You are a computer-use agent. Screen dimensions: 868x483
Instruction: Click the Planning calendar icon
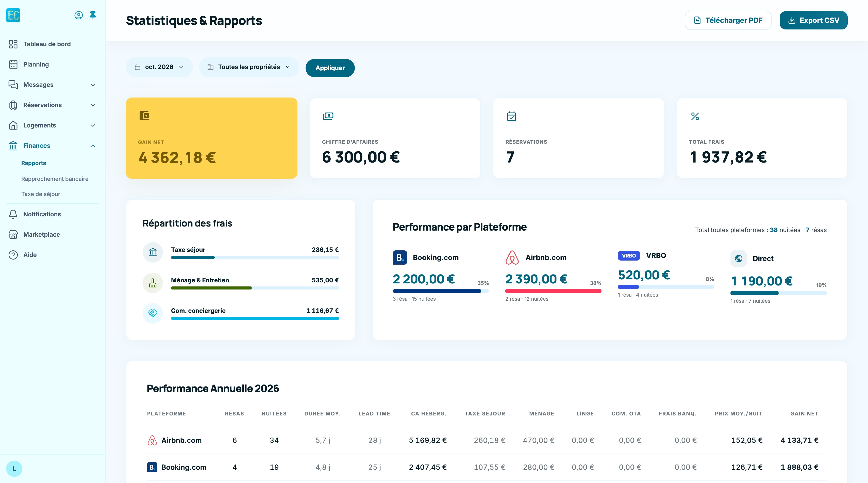pyautogui.click(x=13, y=65)
